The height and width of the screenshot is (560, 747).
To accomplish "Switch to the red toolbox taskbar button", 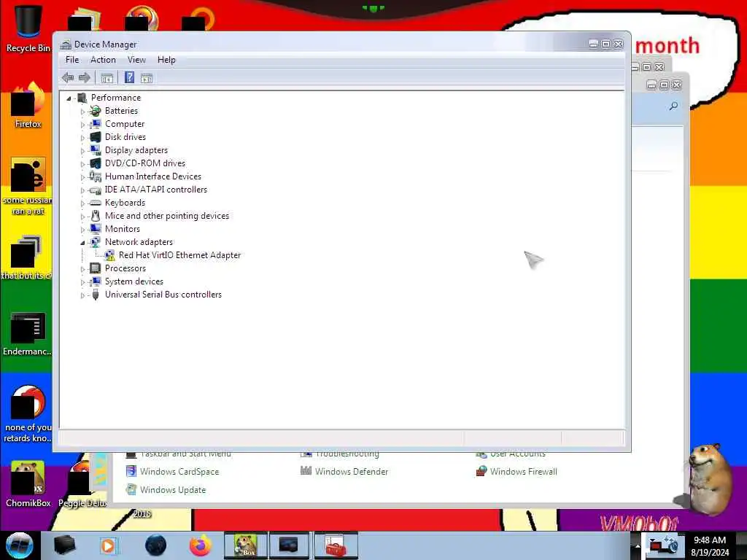I will [336, 545].
